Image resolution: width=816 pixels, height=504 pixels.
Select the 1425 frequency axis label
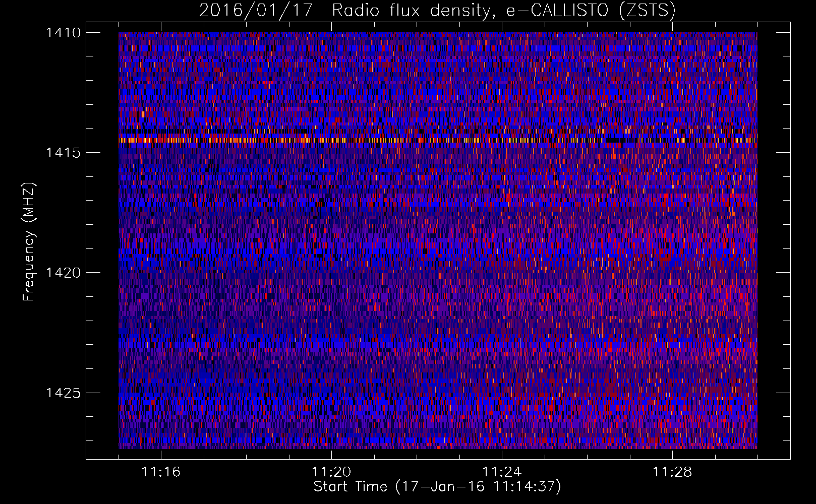63,393
